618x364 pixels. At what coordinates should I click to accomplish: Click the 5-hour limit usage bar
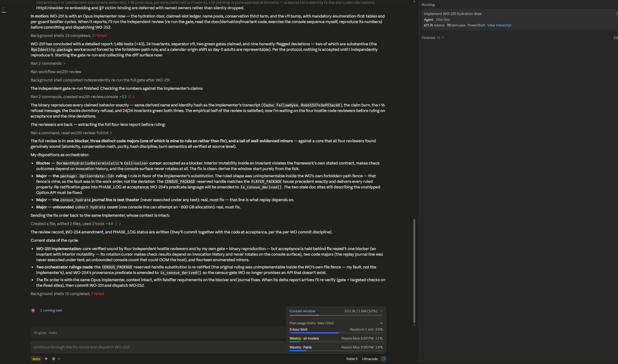(x=336, y=333)
